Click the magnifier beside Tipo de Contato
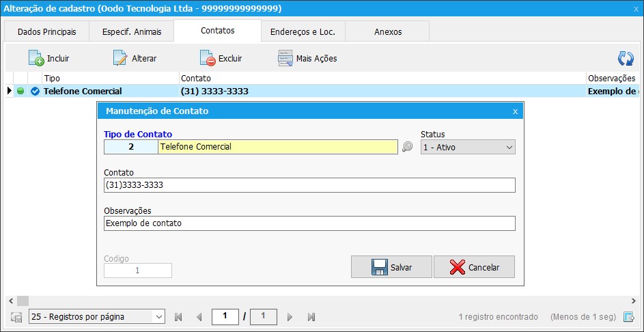 407,147
